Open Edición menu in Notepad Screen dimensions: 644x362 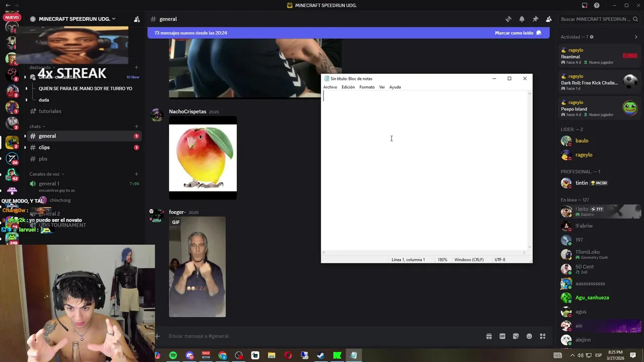click(348, 87)
